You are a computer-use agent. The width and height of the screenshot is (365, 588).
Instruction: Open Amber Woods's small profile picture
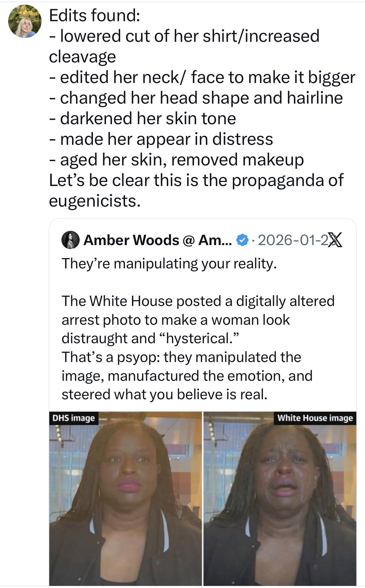click(71, 240)
